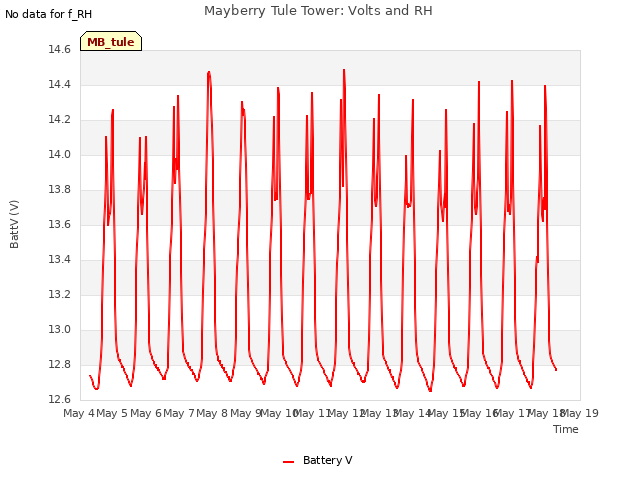Click the chart title Mayberry Tule Tower: Volts and RH
640x480 pixels.
click(318, 10)
